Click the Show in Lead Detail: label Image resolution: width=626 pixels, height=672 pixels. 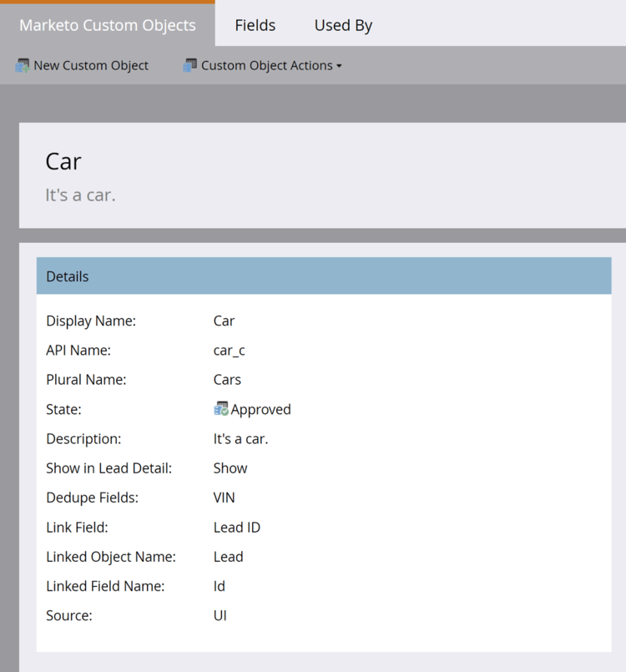click(109, 468)
